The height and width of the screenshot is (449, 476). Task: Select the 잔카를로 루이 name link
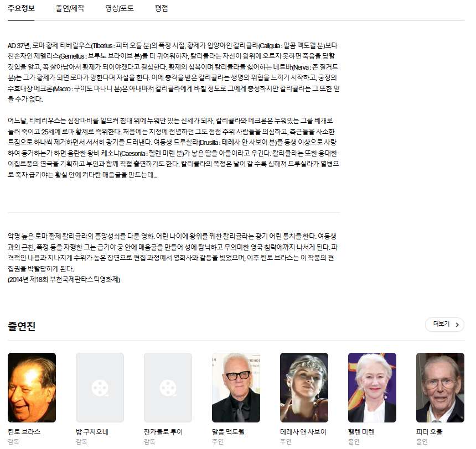tap(163, 432)
